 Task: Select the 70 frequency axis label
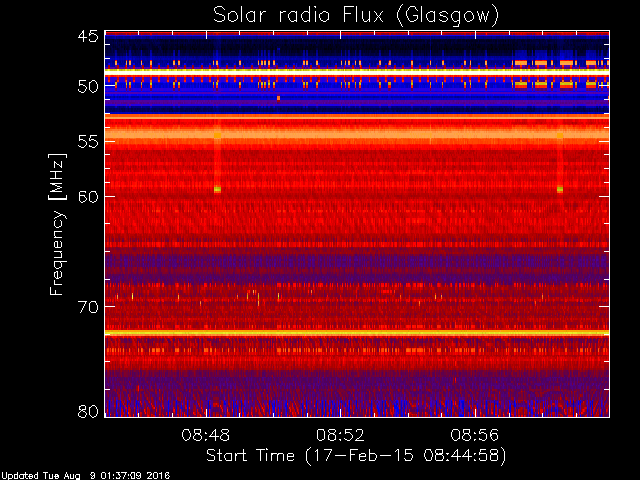click(88, 307)
